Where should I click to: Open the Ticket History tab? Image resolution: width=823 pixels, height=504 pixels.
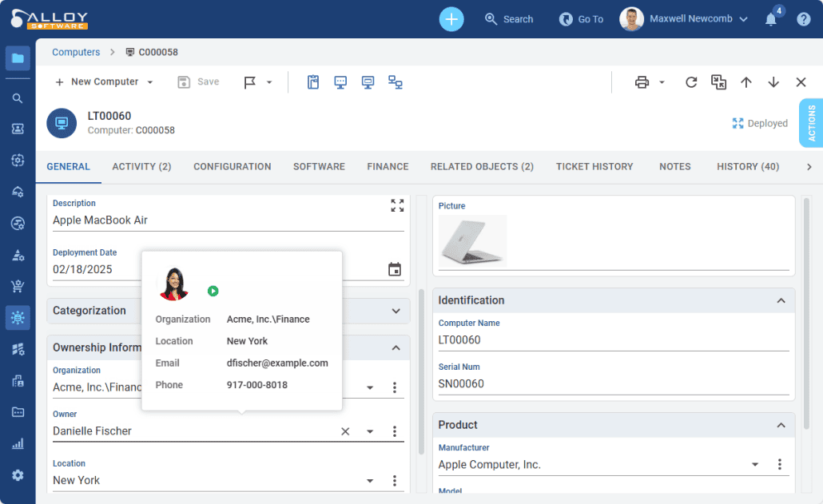point(594,166)
